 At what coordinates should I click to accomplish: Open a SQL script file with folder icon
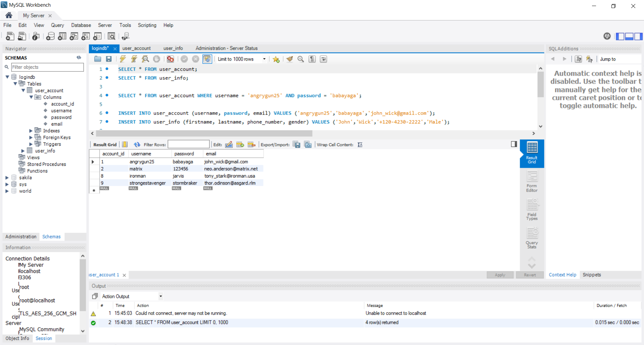coord(98,59)
